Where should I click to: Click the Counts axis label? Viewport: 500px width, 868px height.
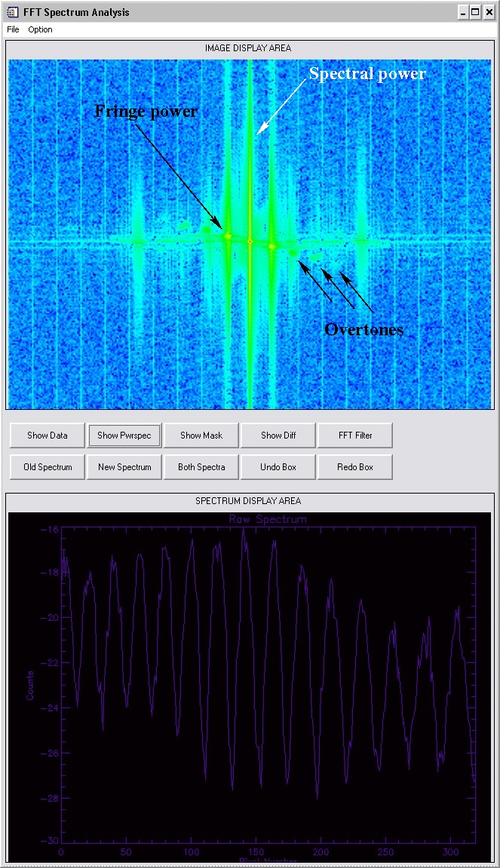tap(30, 686)
